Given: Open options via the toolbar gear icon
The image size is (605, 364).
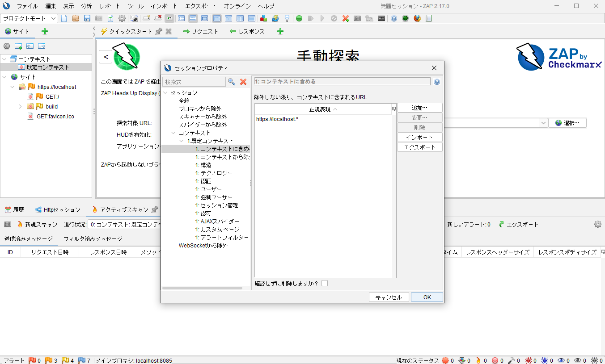Looking at the screenshot, I should [x=122, y=18].
